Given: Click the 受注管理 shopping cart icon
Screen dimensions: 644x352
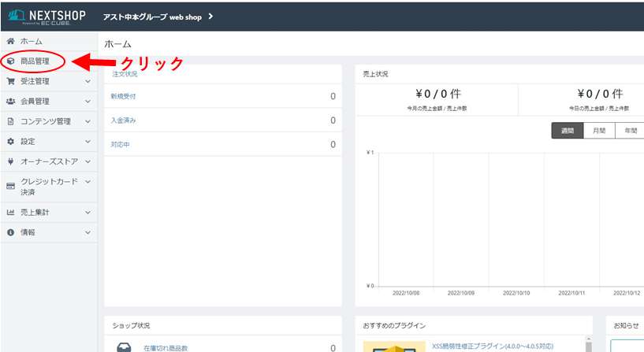Looking at the screenshot, I should (10, 81).
